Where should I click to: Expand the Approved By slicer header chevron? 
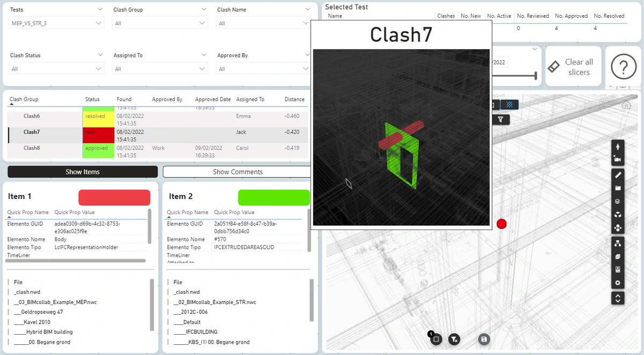point(308,55)
